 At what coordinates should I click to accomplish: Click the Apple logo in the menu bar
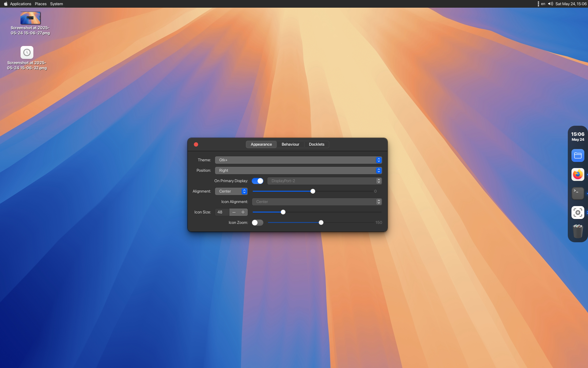click(6, 4)
